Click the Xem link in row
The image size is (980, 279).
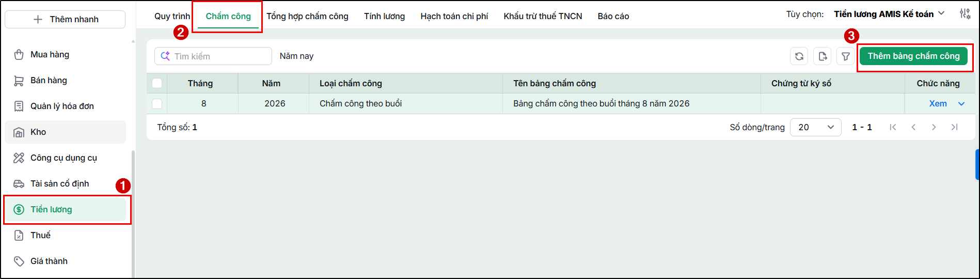tap(938, 103)
